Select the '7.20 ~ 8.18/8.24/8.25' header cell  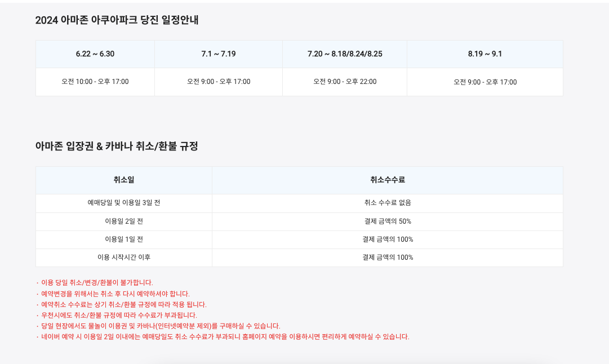pyautogui.click(x=345, y=54)
